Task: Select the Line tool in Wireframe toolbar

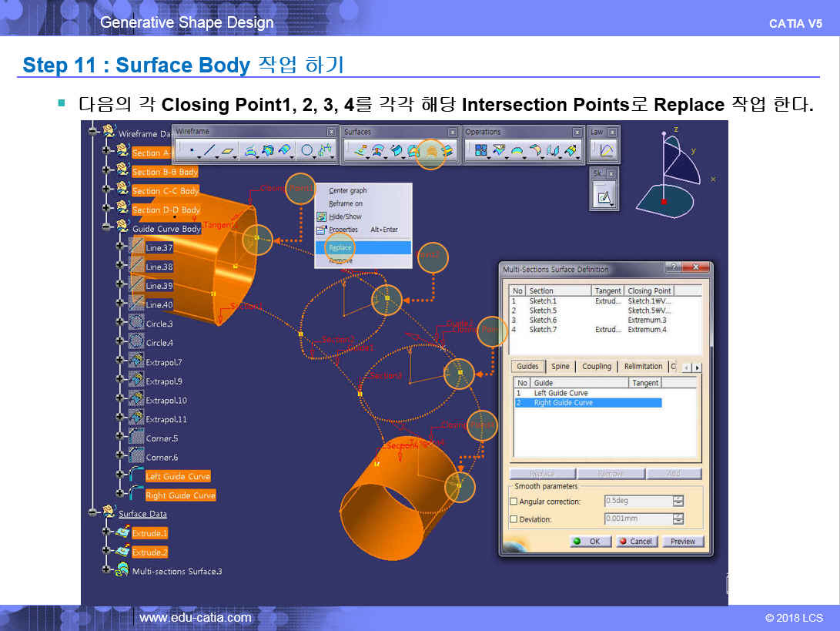Action: coord(209,151)
